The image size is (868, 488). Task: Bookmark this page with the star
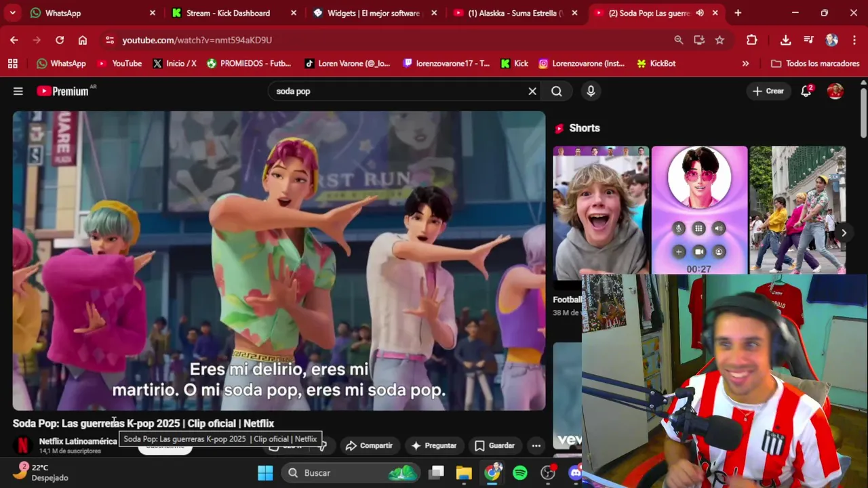(x=719, y=40)
